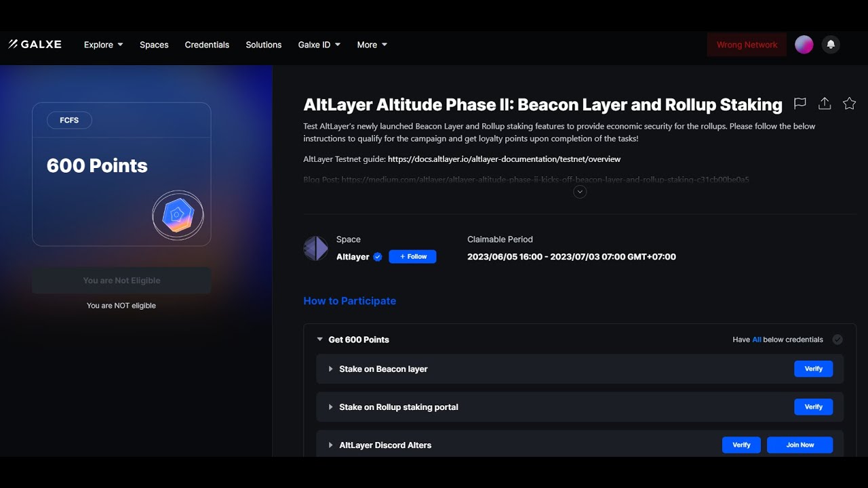Image resolution: width=868 pixels, height=488 pixels.
Task: Click the You are Not Eligible button
Action: (x=121, y=281)
